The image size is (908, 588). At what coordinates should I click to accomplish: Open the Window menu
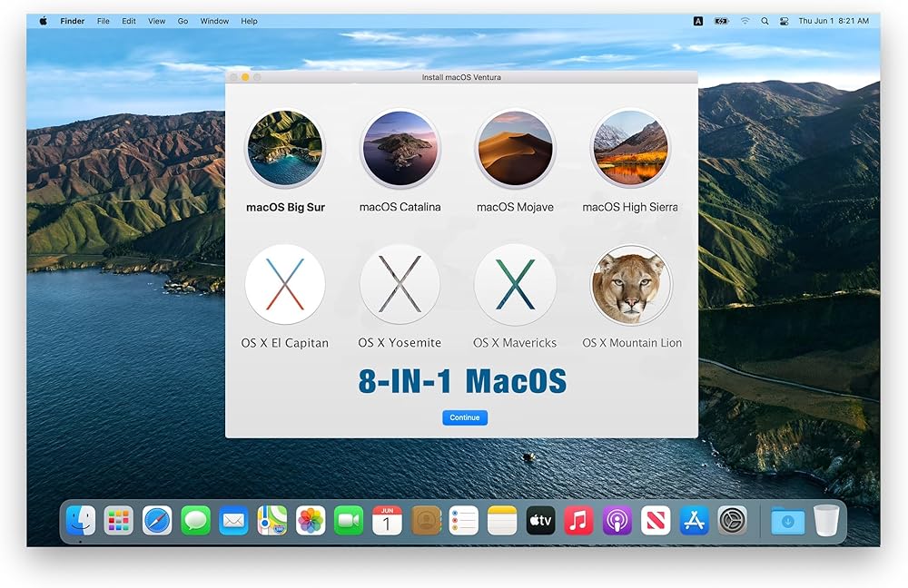point(214,21)
